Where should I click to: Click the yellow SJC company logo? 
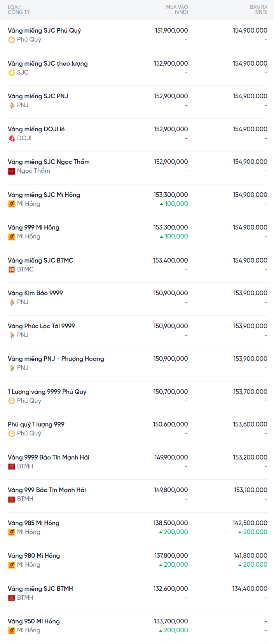[x=12, y=73]
